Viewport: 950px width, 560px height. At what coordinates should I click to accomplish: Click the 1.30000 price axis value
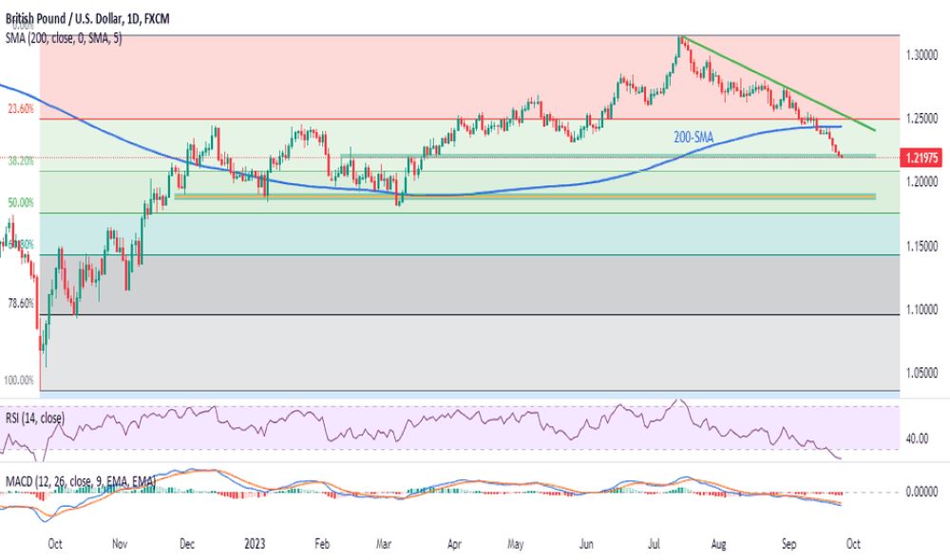tap(922, 55)
